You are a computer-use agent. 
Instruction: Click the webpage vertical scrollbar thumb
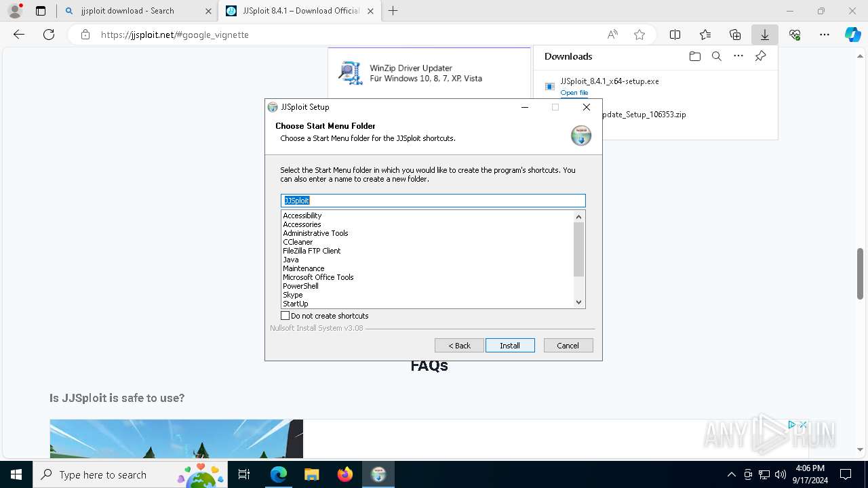[x=860, y=274]
